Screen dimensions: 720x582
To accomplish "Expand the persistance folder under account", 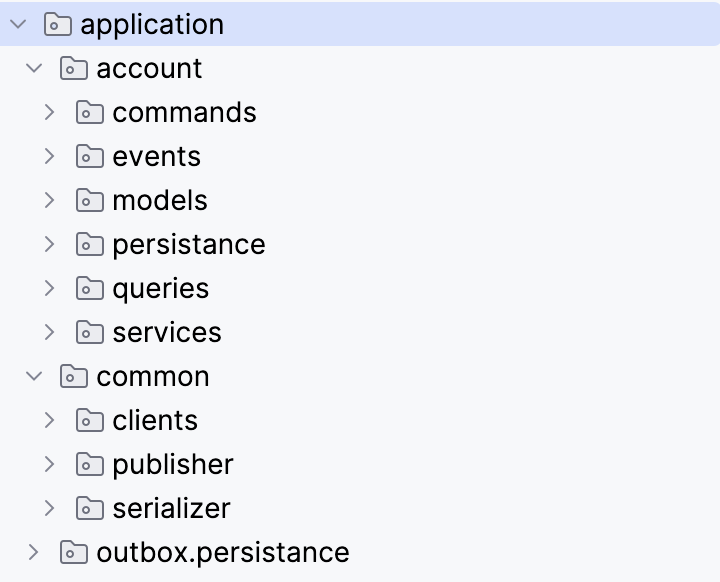I will pyautogui.click(x=50, y=245).
